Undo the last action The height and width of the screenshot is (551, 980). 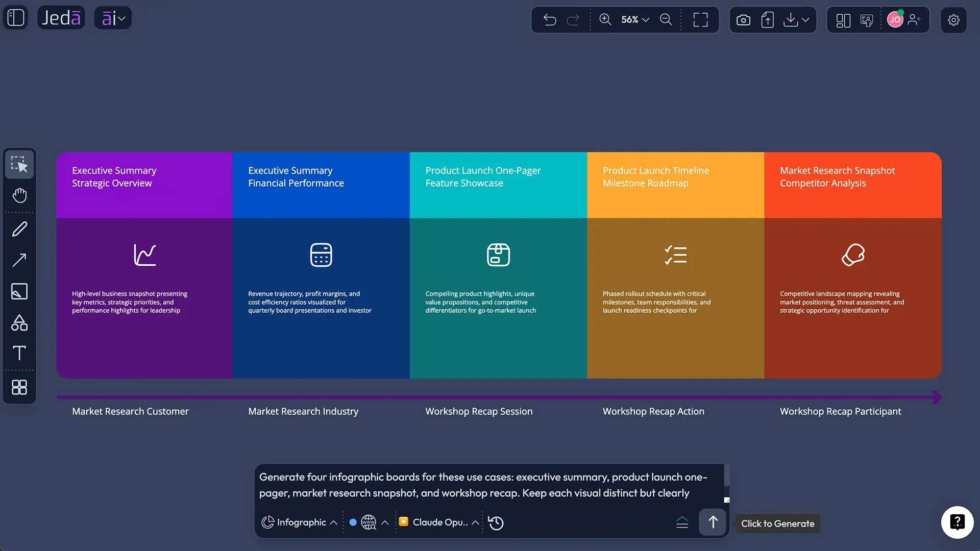pos(550,20)
